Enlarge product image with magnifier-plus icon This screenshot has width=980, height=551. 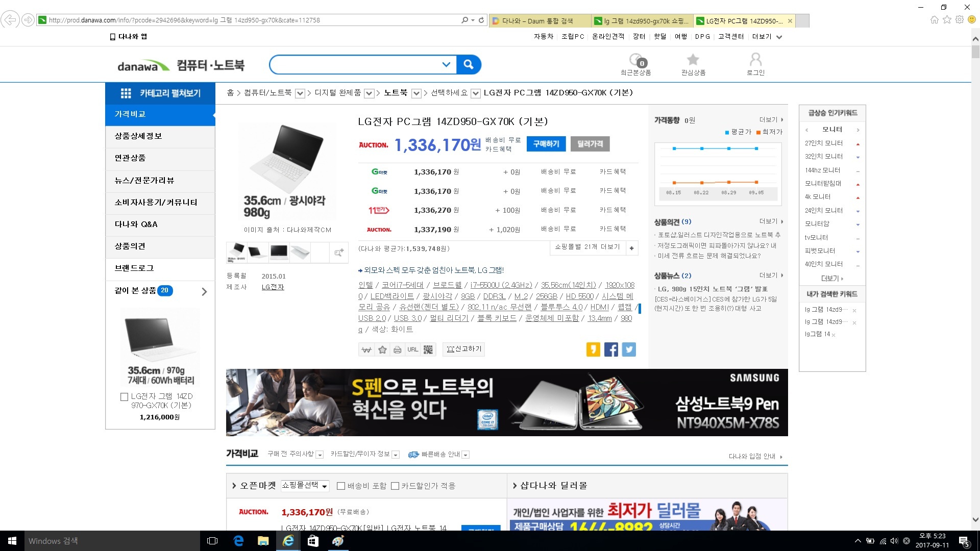point(339,253)
